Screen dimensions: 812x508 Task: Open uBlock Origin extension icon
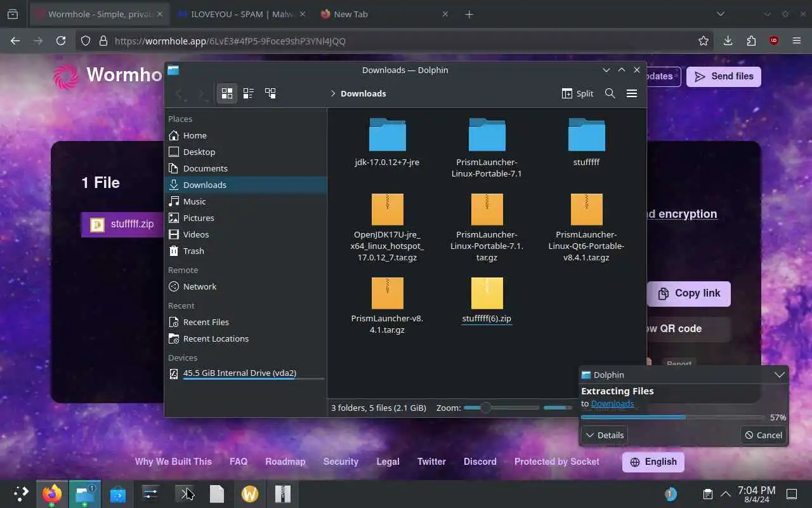[774, 41]
